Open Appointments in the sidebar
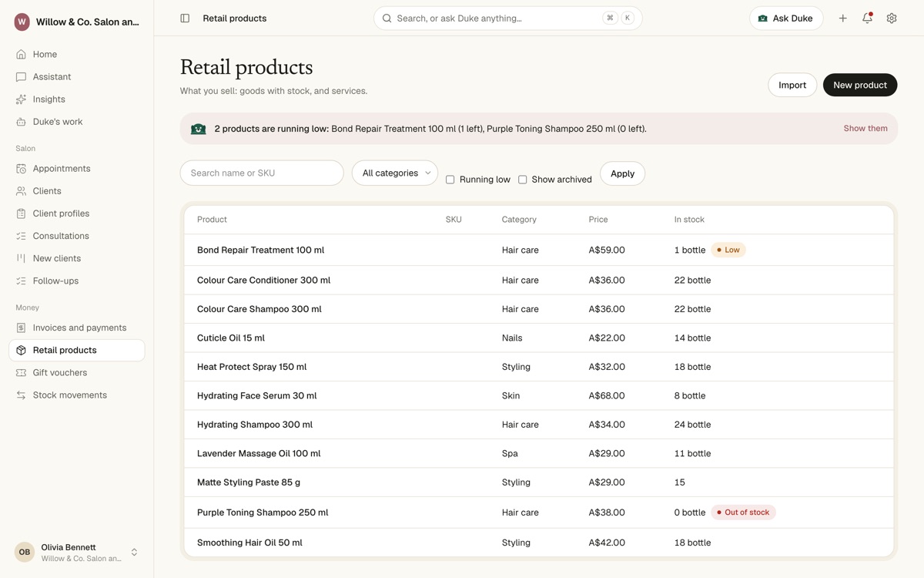This screenshot has height=578, width=924. point(76,168)
